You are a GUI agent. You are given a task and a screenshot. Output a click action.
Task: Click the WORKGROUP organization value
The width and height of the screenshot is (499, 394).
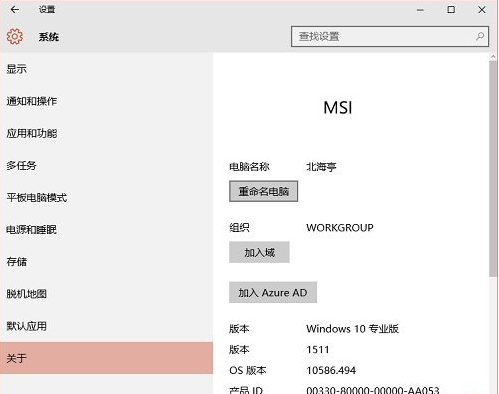click(340, 228)
